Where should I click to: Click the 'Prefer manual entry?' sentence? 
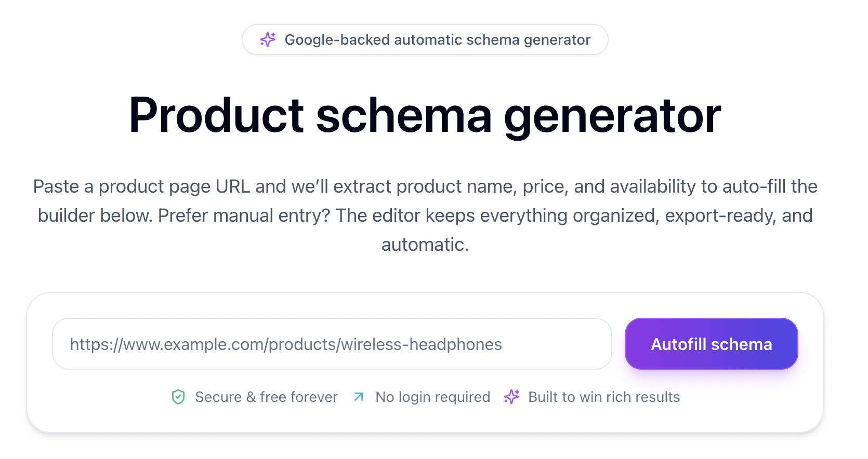coord(244,215)
